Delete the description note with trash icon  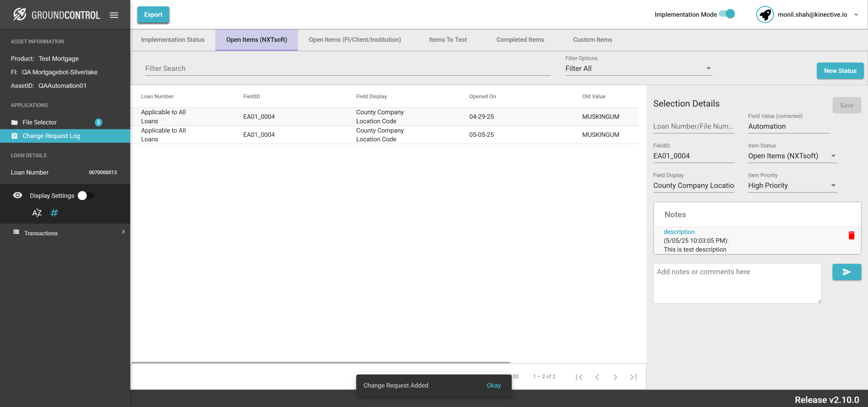click(x=851, y=235)
